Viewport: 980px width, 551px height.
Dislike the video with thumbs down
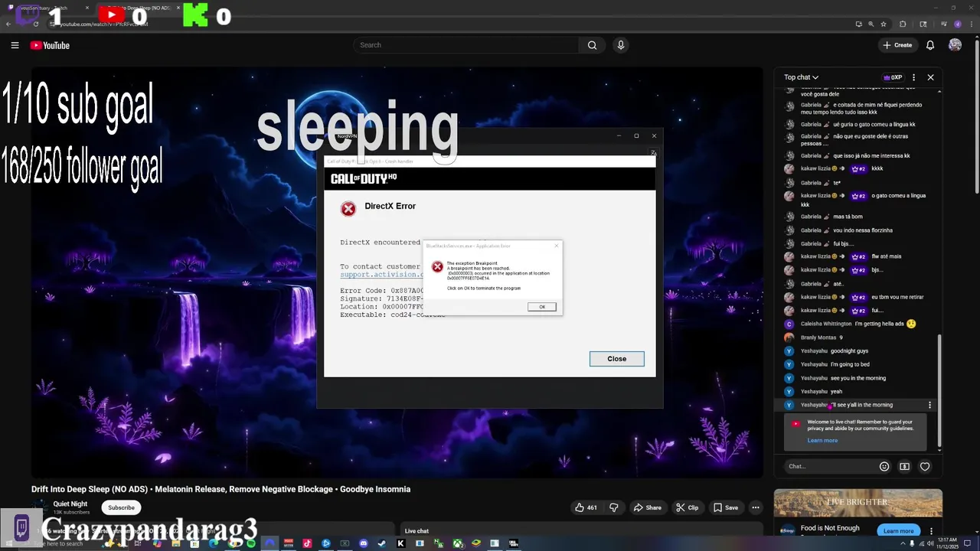pos(613,507)
